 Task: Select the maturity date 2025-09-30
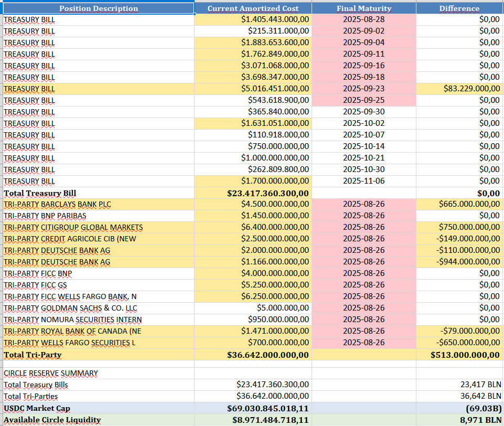click(x=364, y=112)
